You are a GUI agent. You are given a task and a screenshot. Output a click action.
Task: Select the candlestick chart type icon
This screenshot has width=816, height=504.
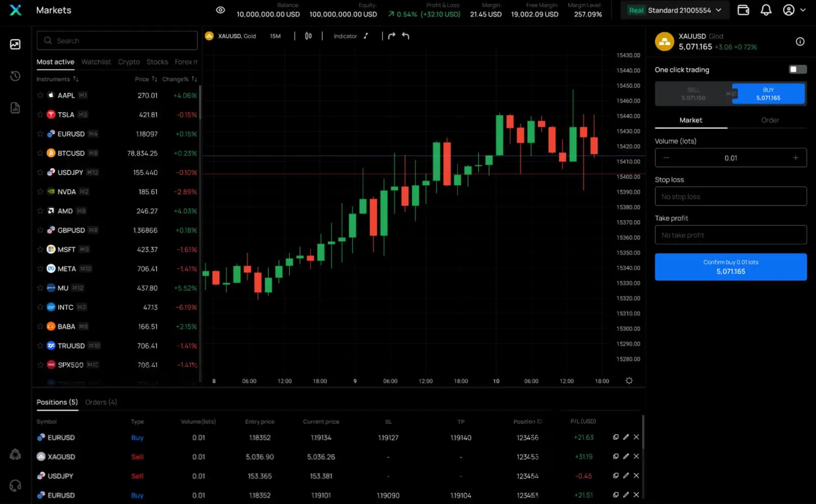(x=308, y=36)
